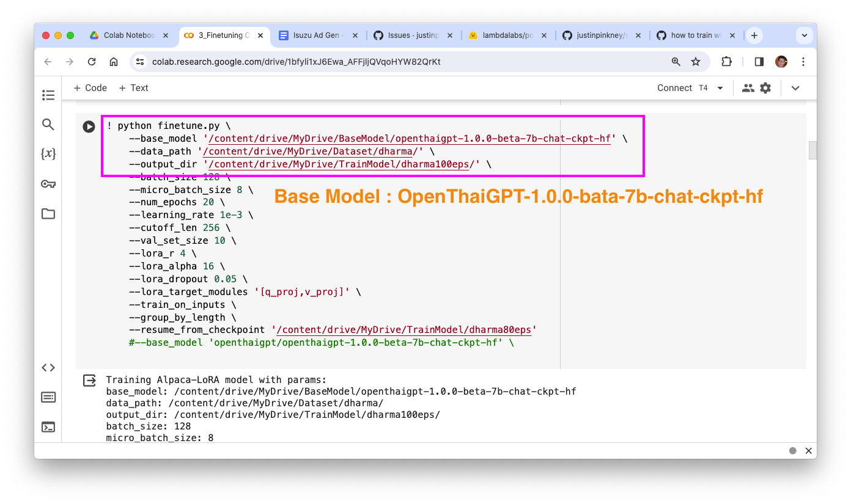
Task: Open the Code snippets panel
Action: 48,368
